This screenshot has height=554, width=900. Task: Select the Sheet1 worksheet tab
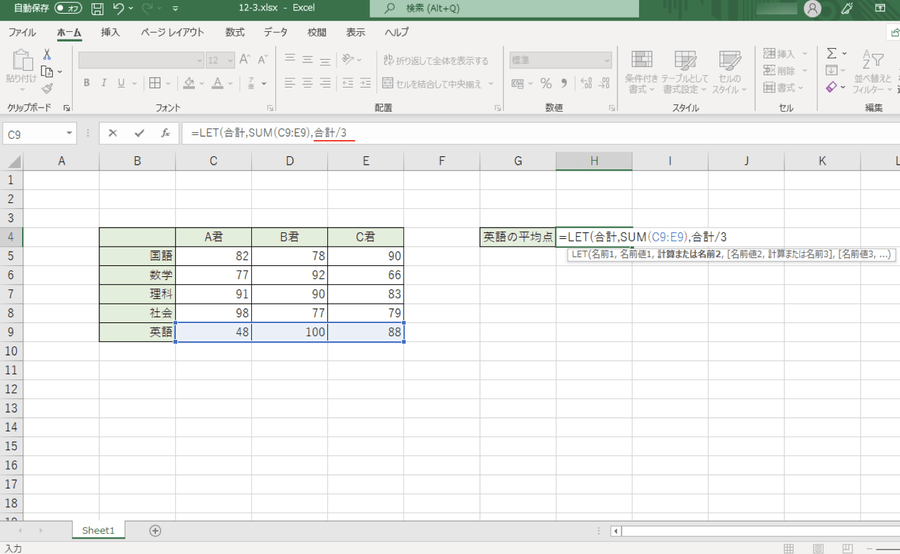(x=98, y=530)
